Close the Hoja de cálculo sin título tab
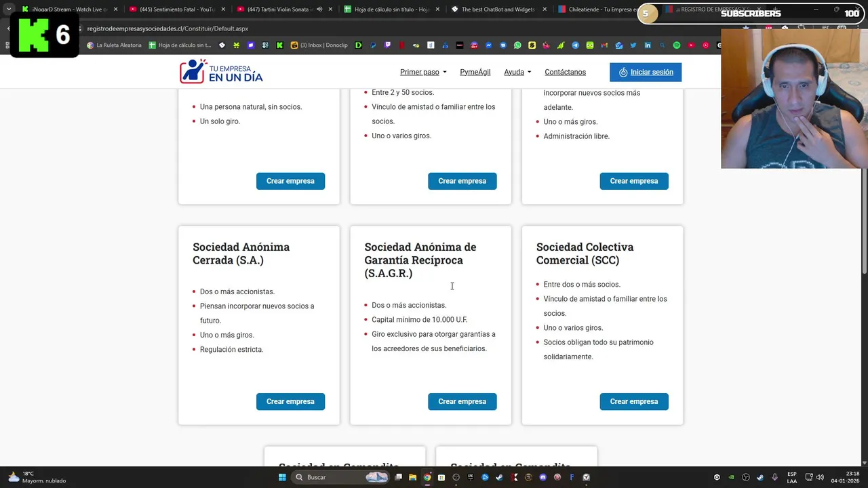This screenshot has height=488, width=868. [x=437, y=9]
